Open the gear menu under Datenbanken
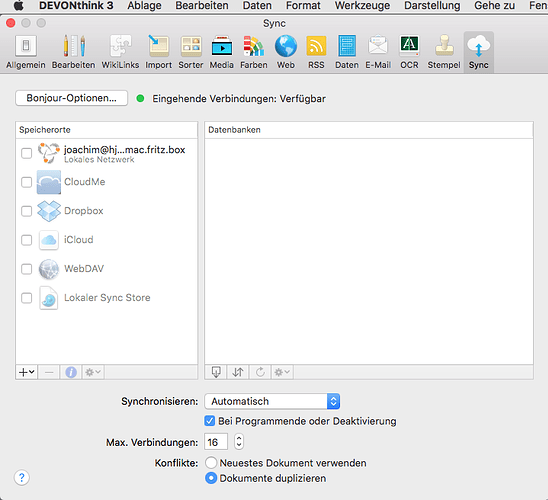 pos(282,372)
